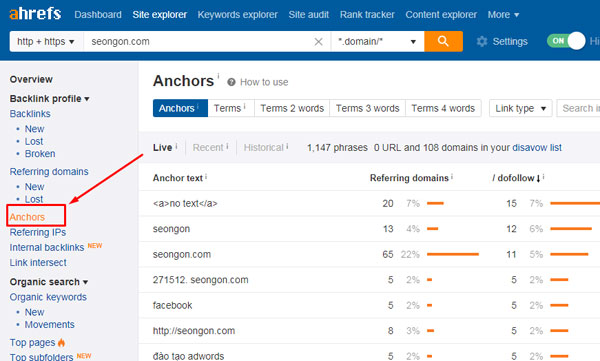Go to Referring IPs in sidebar

[38, 232]
